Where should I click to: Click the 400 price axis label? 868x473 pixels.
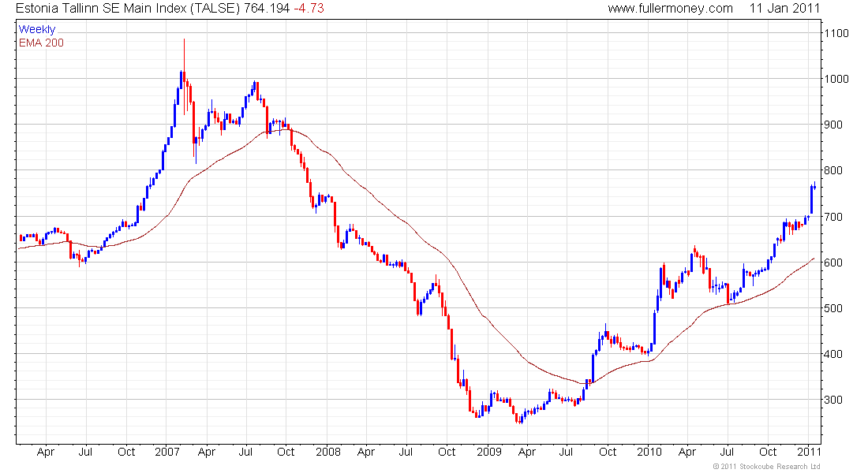[x=833, y=354]
